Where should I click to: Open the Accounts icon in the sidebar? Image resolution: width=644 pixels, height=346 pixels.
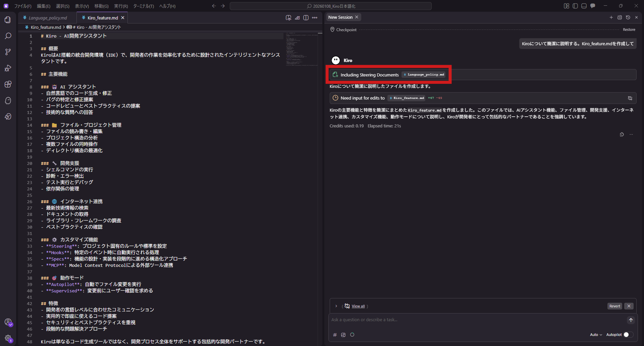pyautogui.click(x=8, y=322)
